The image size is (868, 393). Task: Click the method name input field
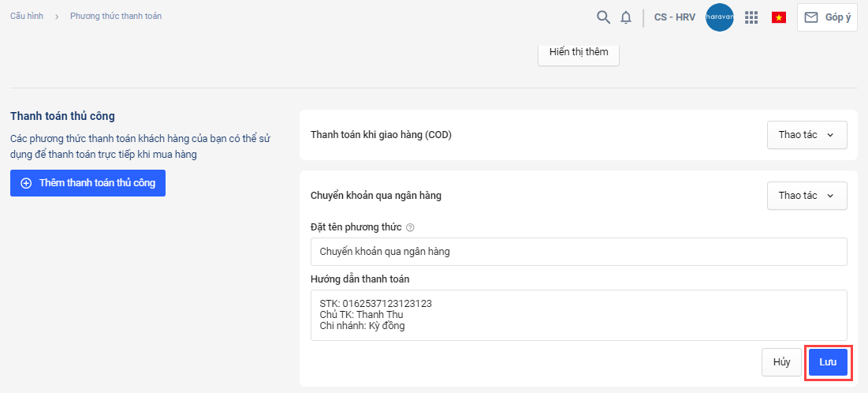point(579,252)
